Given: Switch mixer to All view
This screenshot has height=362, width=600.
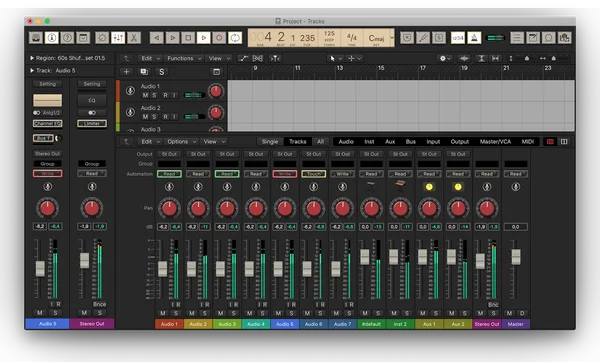Looking at the screenshot, I should click(x=320, y=142).
